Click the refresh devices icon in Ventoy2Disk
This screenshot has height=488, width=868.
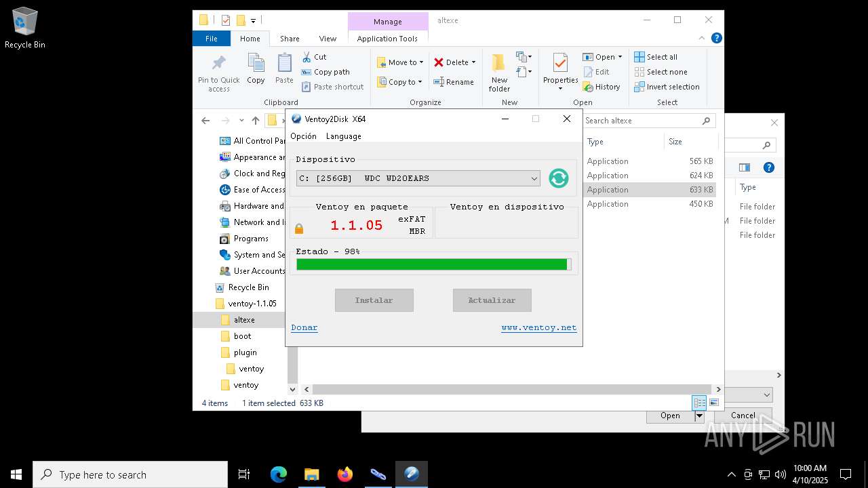[x=558, y=178]
